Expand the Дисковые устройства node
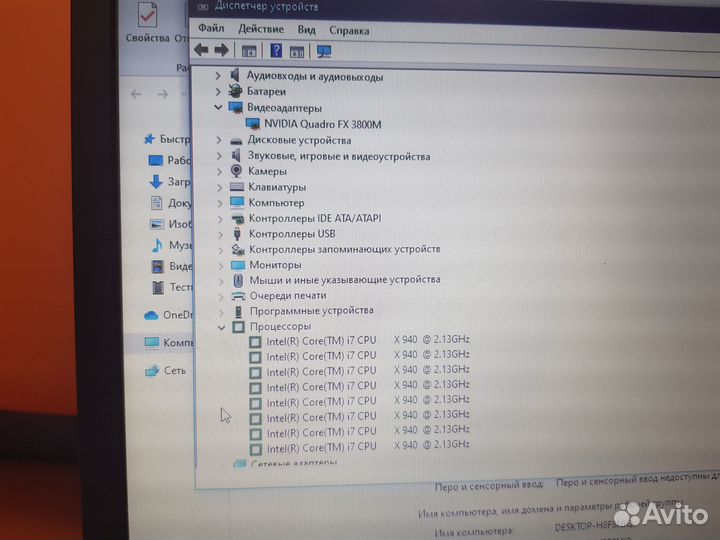The width and height of the screenshot is (720, 540). (x=219, y=140)
